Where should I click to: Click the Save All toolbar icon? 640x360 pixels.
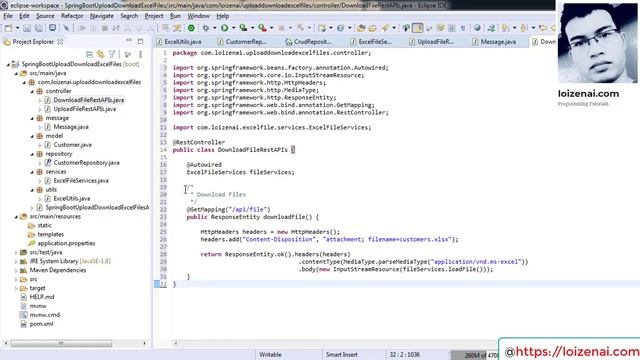[38, 28]
